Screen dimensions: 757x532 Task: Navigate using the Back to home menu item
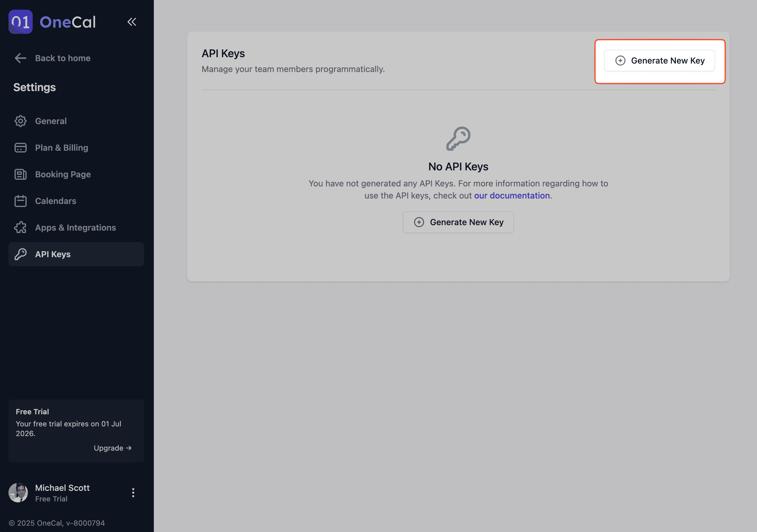62,58
